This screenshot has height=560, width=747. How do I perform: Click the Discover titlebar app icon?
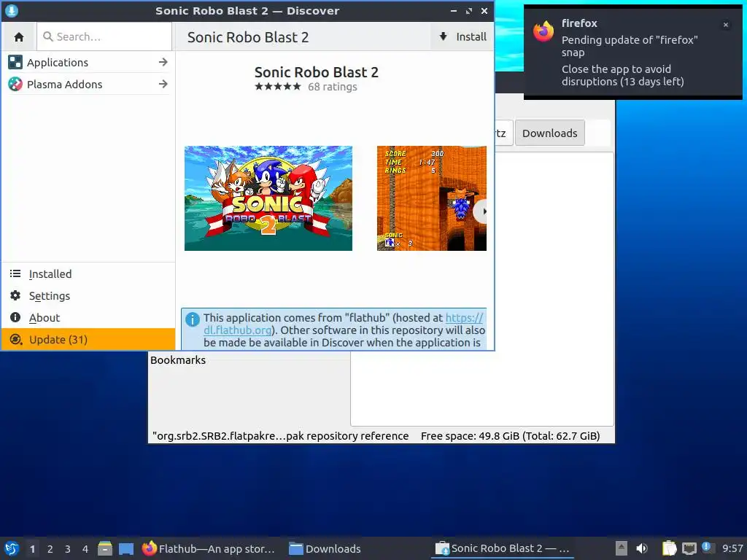[x=12, y=10]
